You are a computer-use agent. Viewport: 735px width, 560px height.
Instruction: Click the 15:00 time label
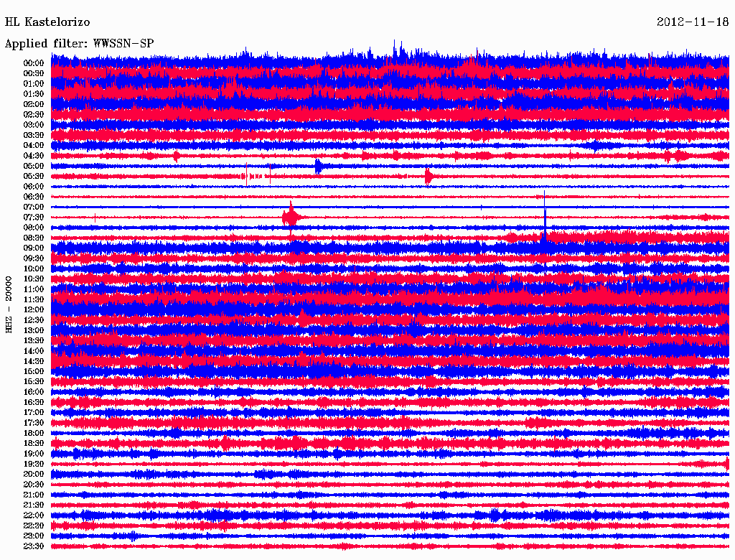coord(34,371)
